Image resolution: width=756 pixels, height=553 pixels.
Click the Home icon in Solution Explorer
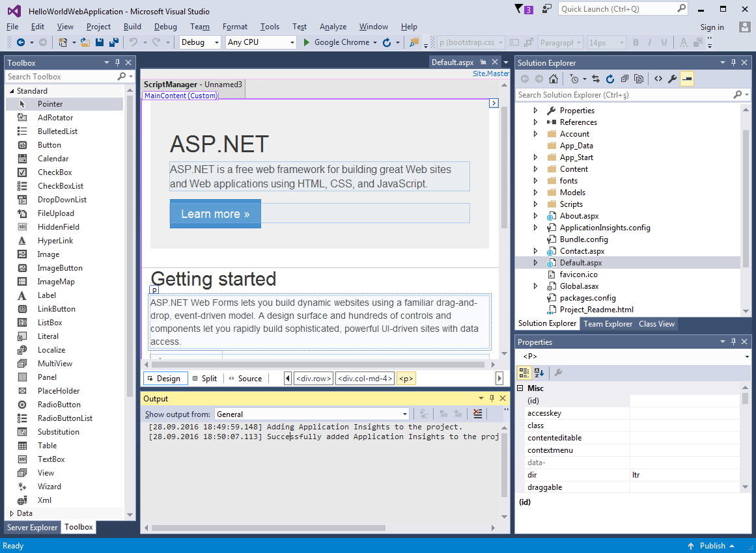(553, 79)
